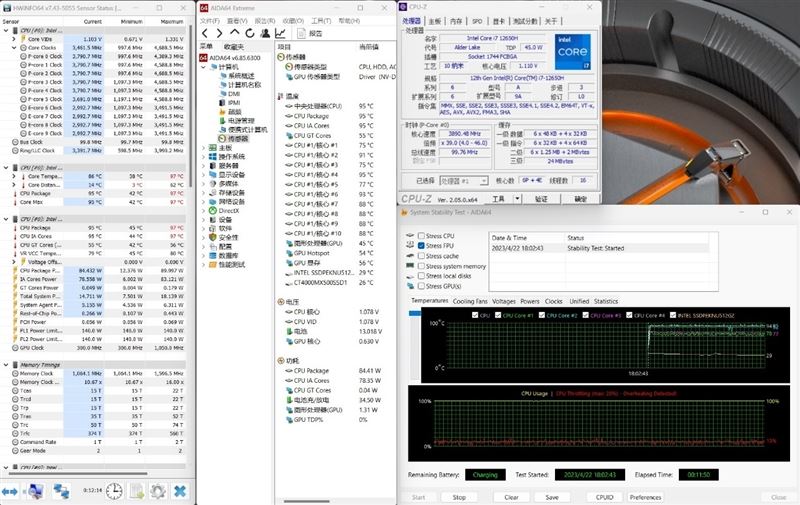Image resolution: width=800 pixels, height=505 pixels.
Task: Click the HWiNFO clock reset icon
Action: [114, 491]
